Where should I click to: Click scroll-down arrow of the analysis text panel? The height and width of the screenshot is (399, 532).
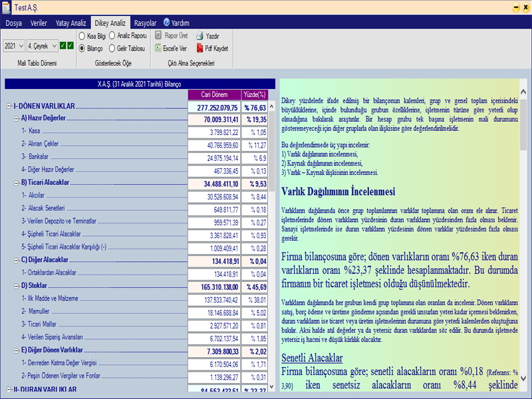(523, 378)
